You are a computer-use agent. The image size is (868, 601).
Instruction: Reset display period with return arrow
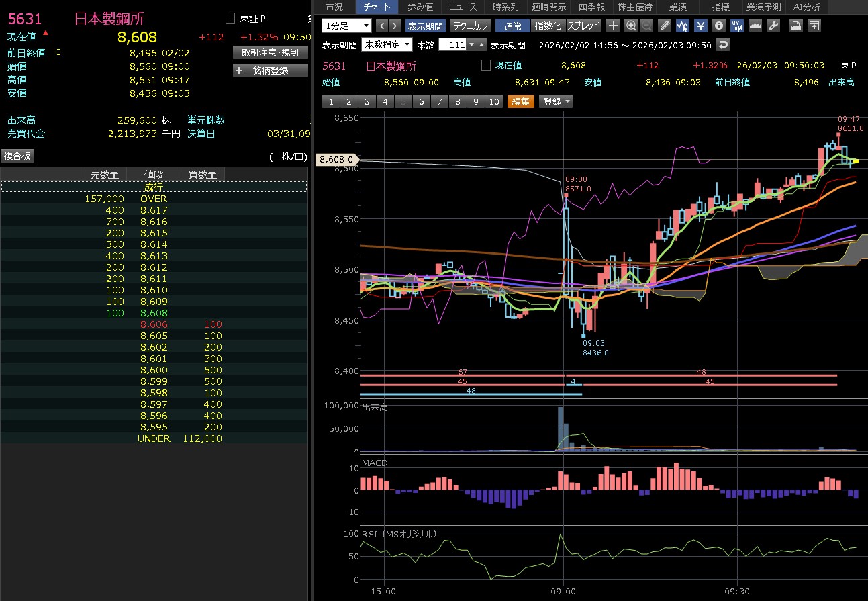coord(723,45)
